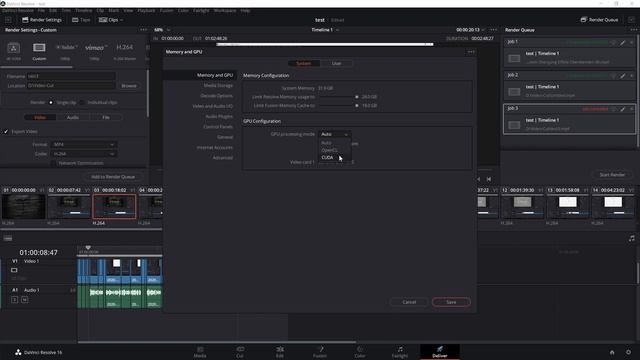Viewport: 640px width, 360px height.
Task: Open the Render Settings panel button
Action: coord(42,20)
